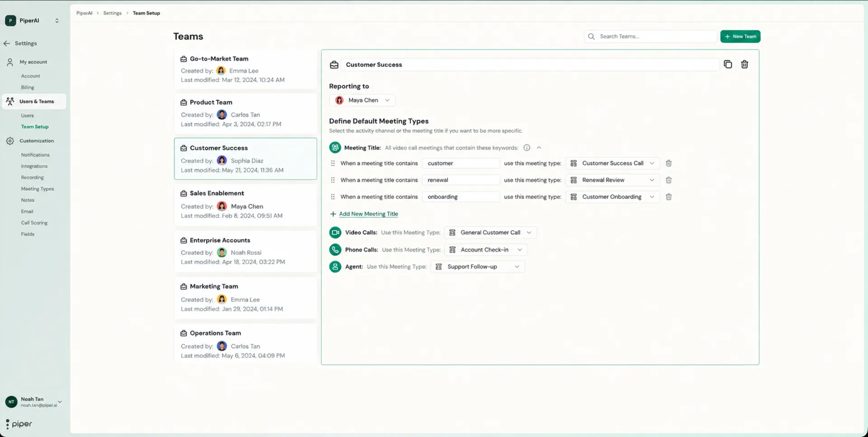Open the Reporting to Maya Chen dropdown
This screenshot has width=868, height=437.
[x=362, y=100]
